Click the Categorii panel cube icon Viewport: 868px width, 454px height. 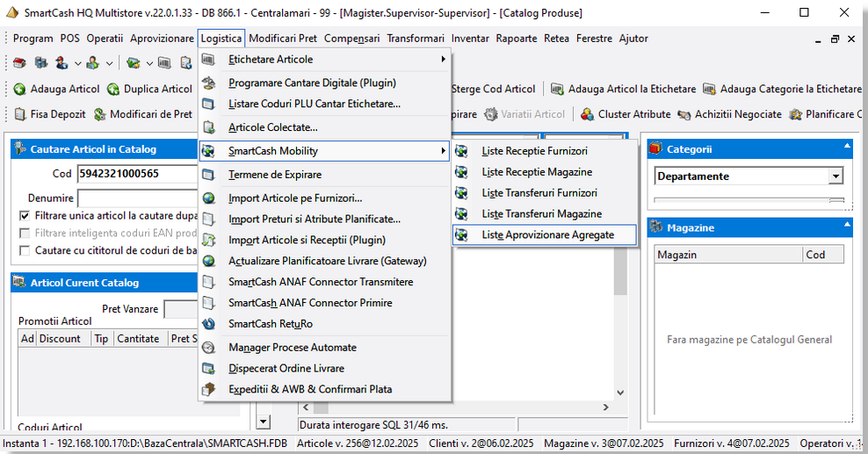[656, 148]
